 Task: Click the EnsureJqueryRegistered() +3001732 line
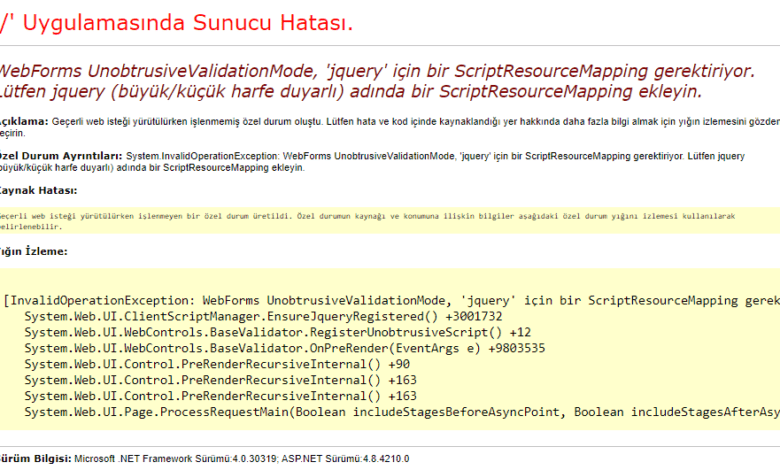click(263, 316)
